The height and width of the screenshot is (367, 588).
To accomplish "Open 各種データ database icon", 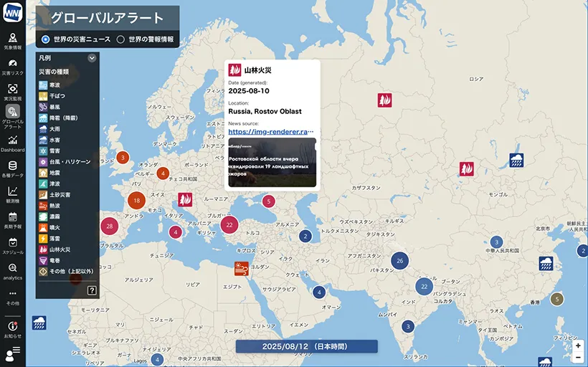I will click(13, 168).
